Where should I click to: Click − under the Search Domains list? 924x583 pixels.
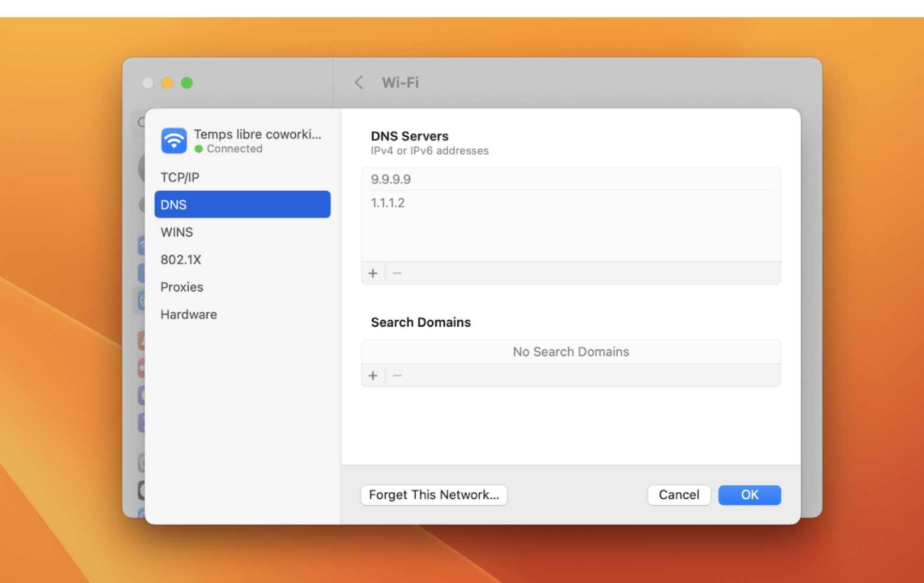coord(397,375)
